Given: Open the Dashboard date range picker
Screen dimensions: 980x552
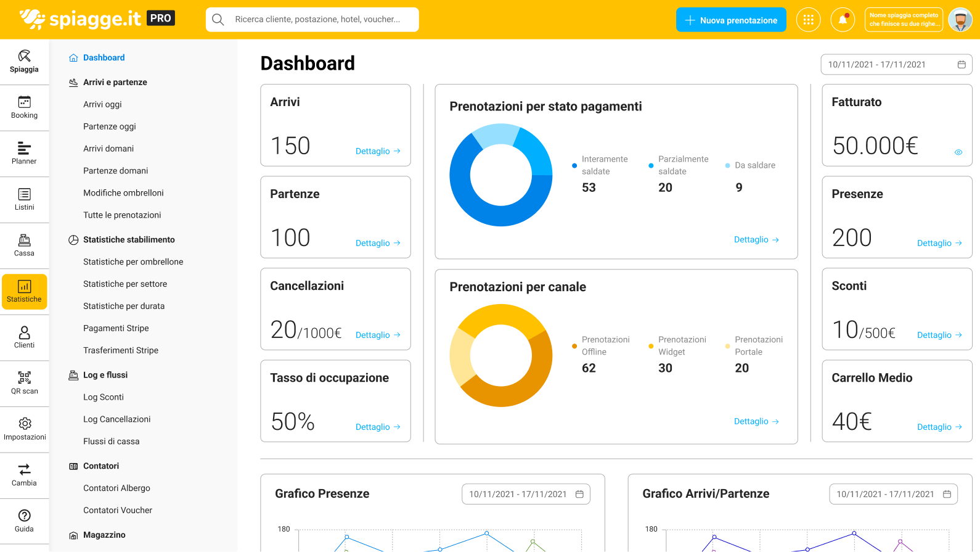Looking at the screenshot, I should coord(896,65).
